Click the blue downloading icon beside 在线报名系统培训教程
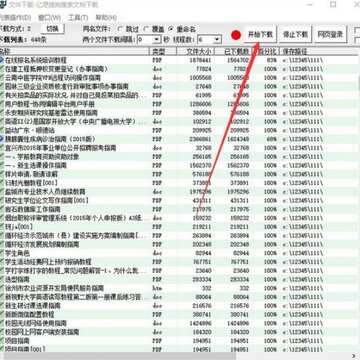This screenshot has height=360, width=360. (2, 60)
